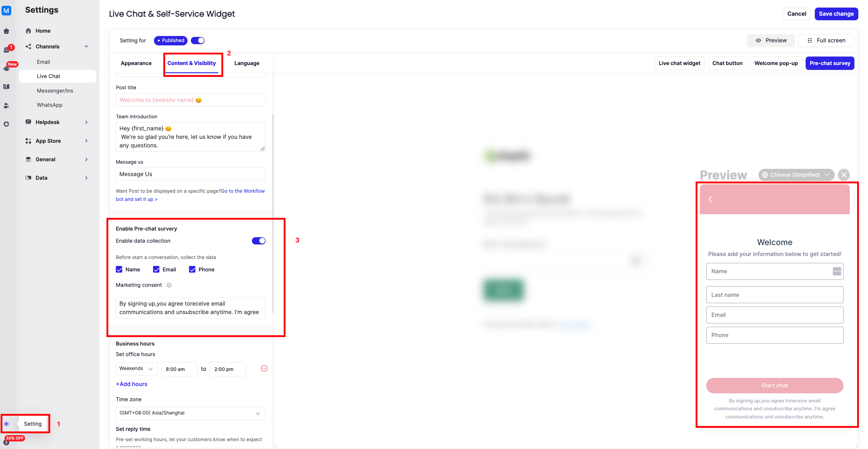Viewport: 868px width, 449px height.
Task: Expand the Helpdesk section chevron
Action: click(86, 122)
